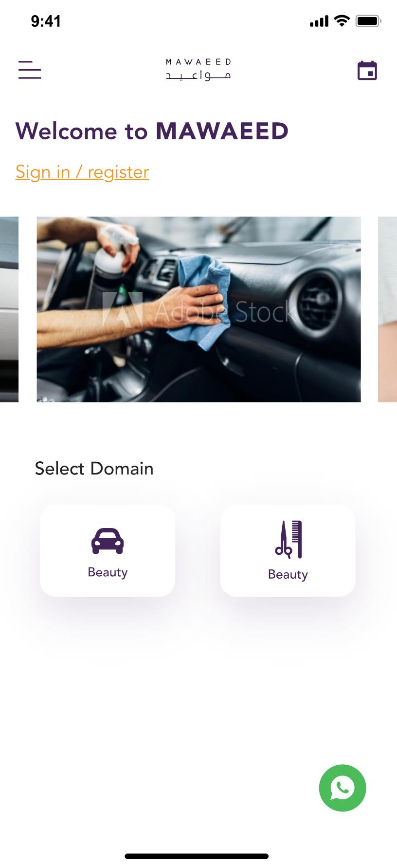Click Beauty label under car icon
The image size is (397, 868).
coord(108,572)
